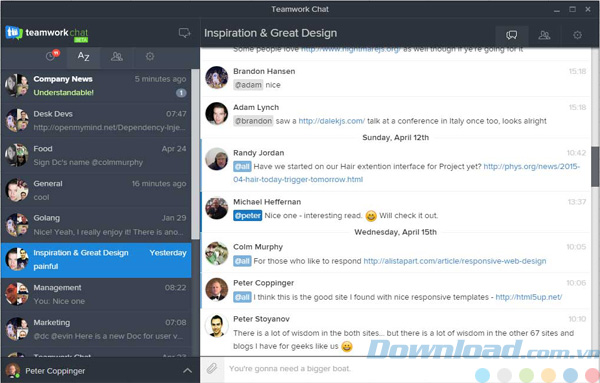
Task: Click the smiley emoji in Peter Stoyanov's message
Action: tap(347, 347)
